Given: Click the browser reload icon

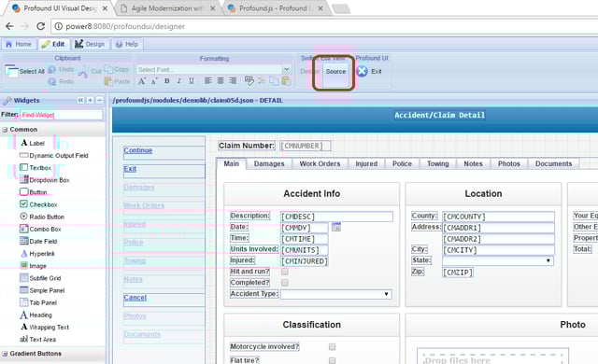Looking at the screenshot, I should pyautogui.click(x=40, y=26).
